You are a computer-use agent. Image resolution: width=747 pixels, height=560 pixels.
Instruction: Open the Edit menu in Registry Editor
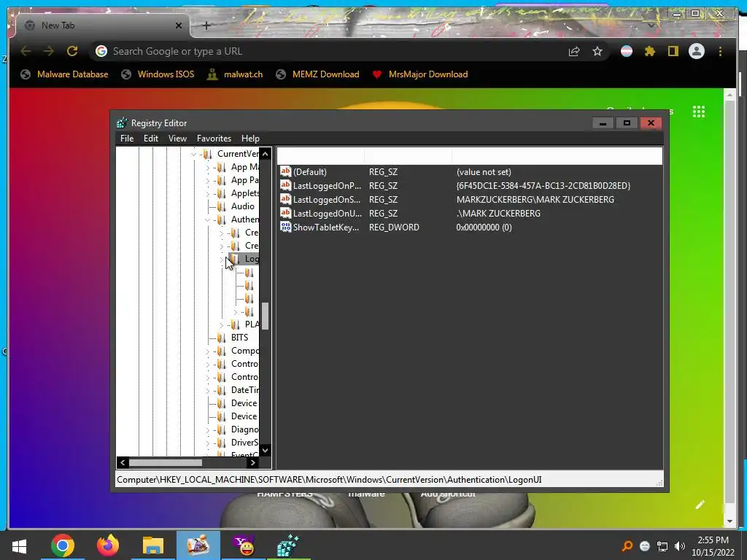(x=150, y=138)
